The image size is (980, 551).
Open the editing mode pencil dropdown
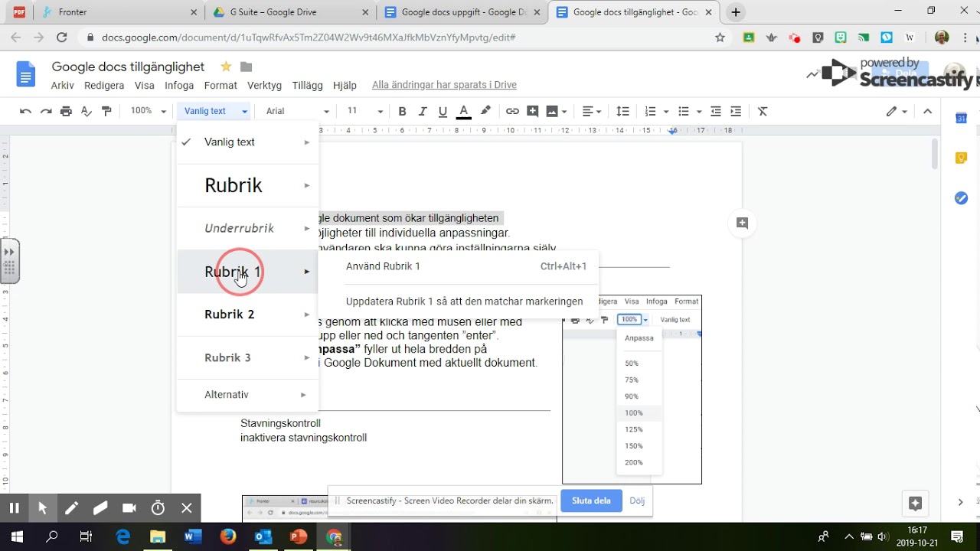pos(897,111)
